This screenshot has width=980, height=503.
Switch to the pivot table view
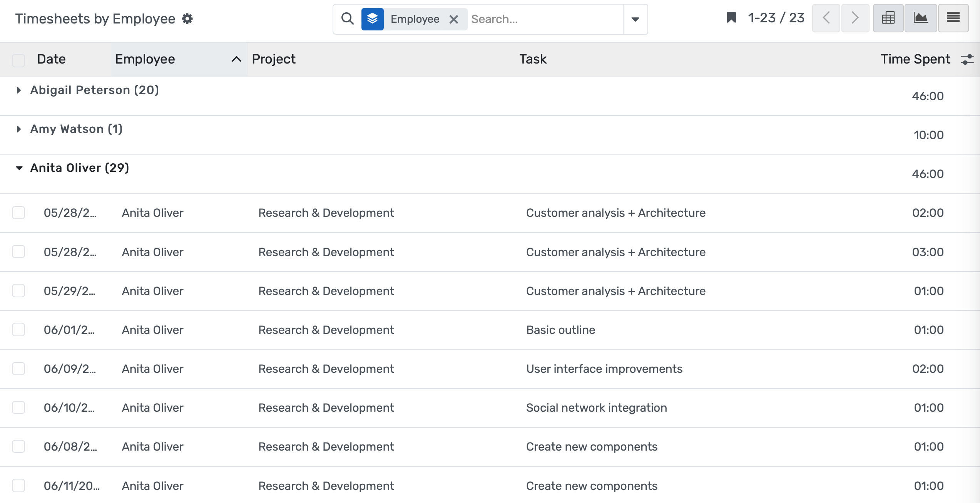(x=888, y=18)
